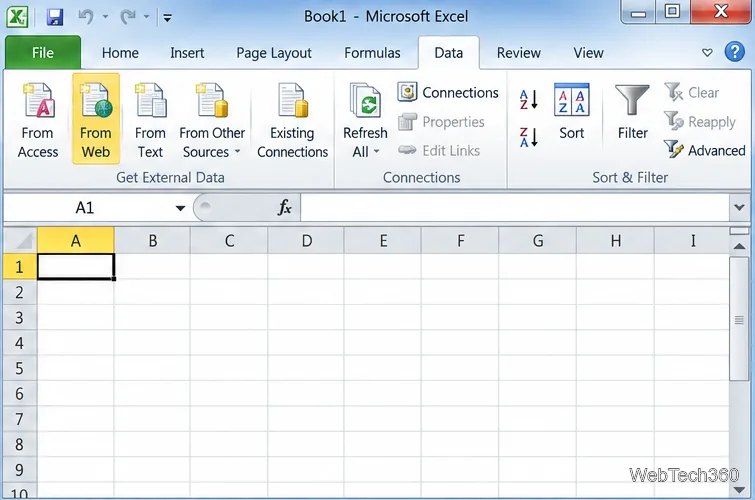This screenshot has height=500, width=755.
Task: Open Excel Help question mark
Action: tap(734, 52)
